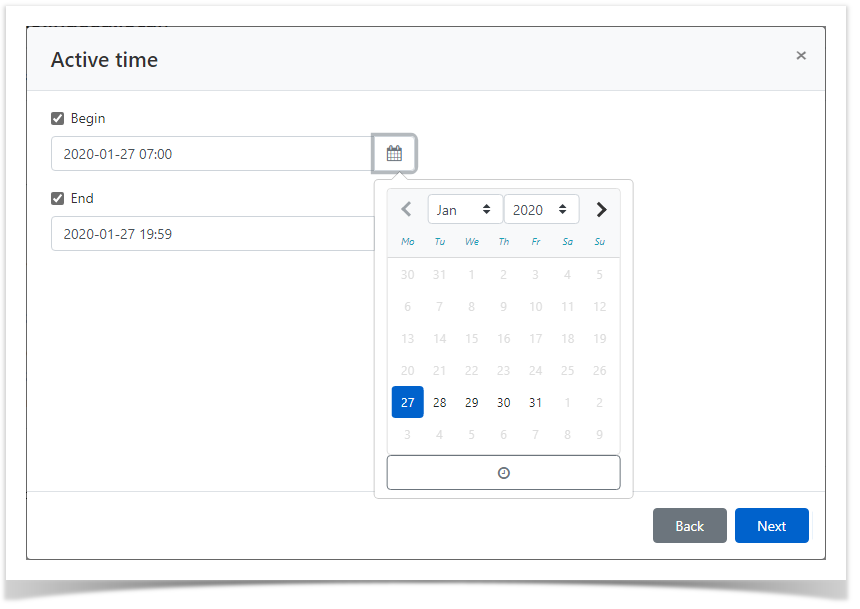The height and width of the screenshot is (609, 860).
Task: Select January 31 in the calendar
Action: point(535,402)
